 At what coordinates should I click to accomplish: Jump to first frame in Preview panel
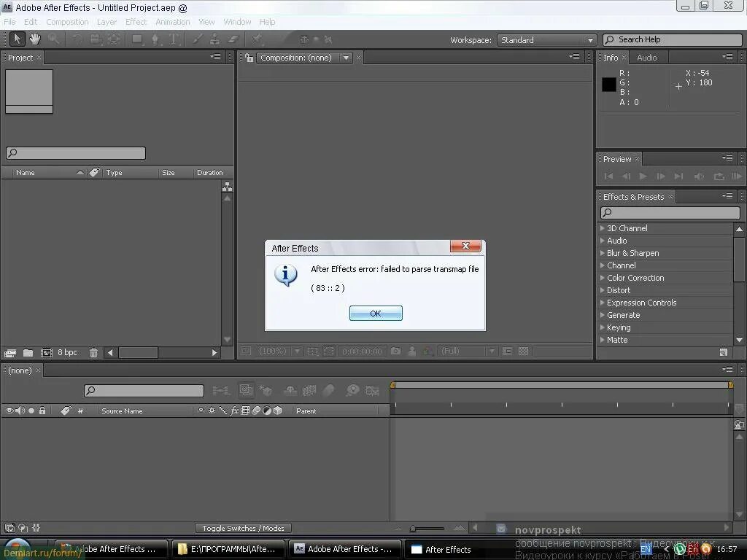click(608, 176)
